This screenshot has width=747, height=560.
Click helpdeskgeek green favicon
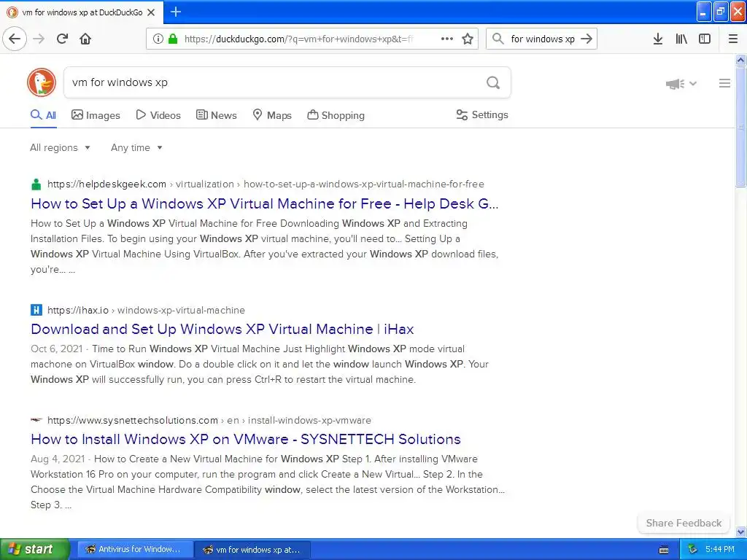[x=36, y=184]
